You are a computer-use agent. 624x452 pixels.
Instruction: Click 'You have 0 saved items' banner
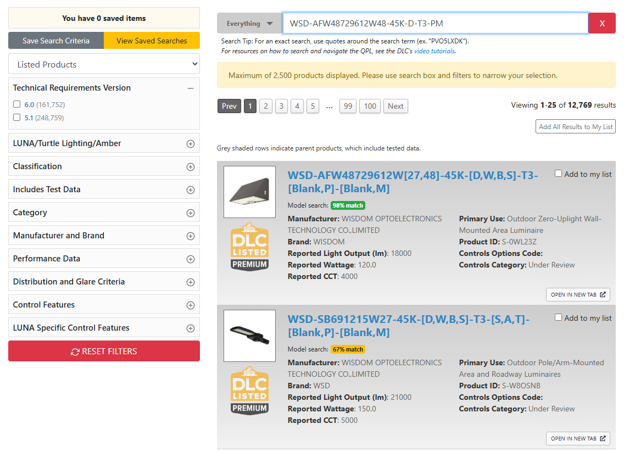click(104, 18)
